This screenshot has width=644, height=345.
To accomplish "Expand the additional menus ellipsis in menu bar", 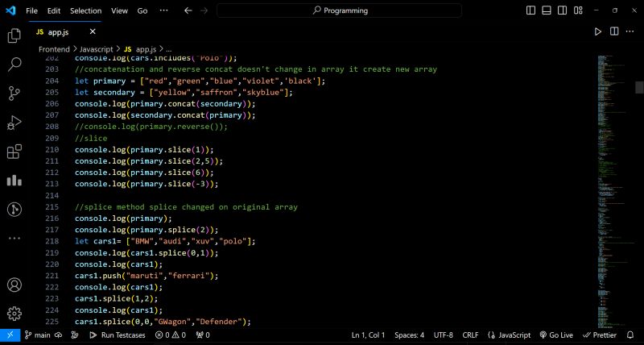I will [163, 10].
